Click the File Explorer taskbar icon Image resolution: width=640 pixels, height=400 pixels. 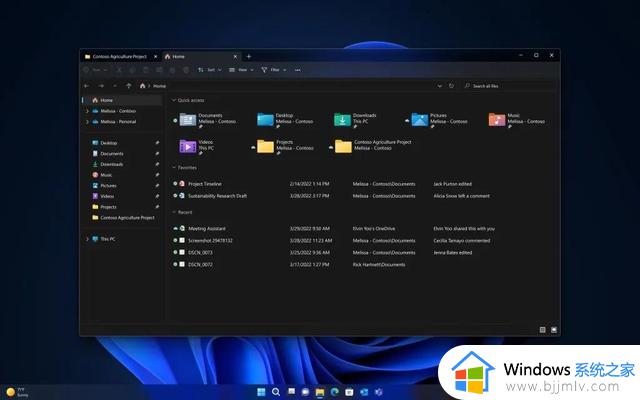[x=320, y=392]
